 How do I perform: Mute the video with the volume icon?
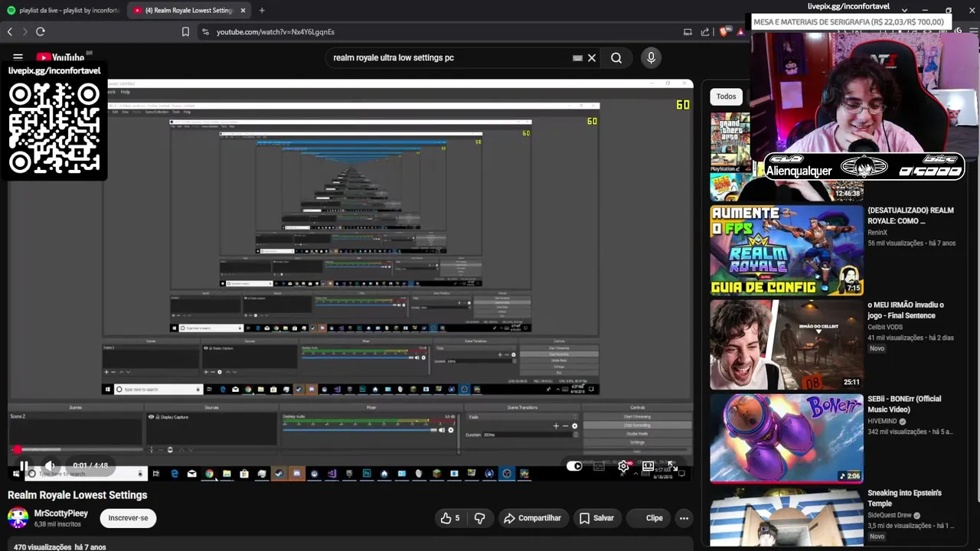coord(50,465)
